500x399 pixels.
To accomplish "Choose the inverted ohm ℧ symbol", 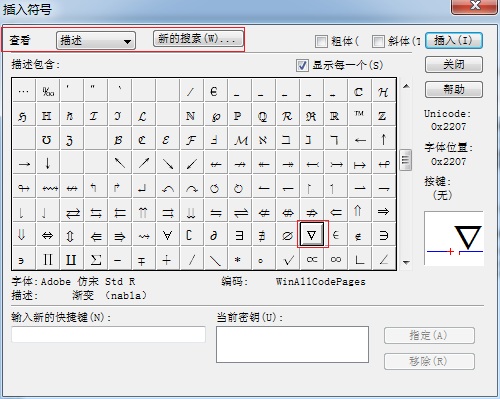I will pyautogui.click(x=48, y=139).
